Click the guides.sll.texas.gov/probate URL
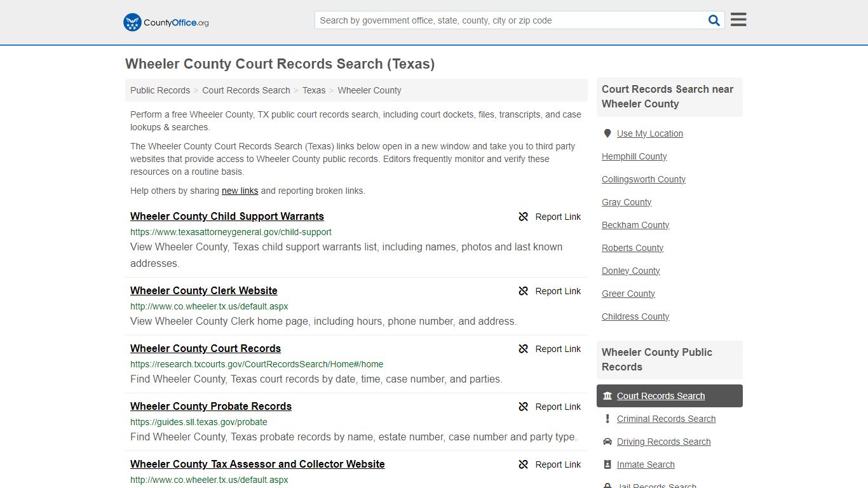The image size is (868, 488). coord(199,422)
